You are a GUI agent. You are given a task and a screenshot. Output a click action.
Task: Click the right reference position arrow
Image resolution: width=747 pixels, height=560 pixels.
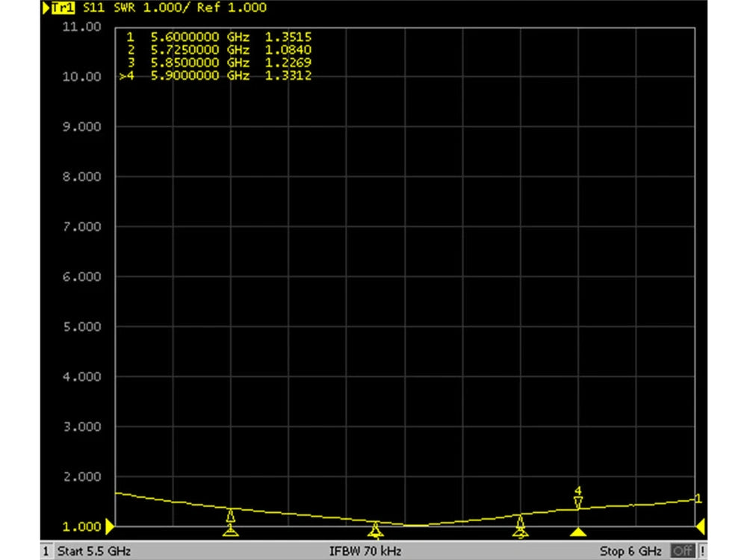[x=701, y=527]
